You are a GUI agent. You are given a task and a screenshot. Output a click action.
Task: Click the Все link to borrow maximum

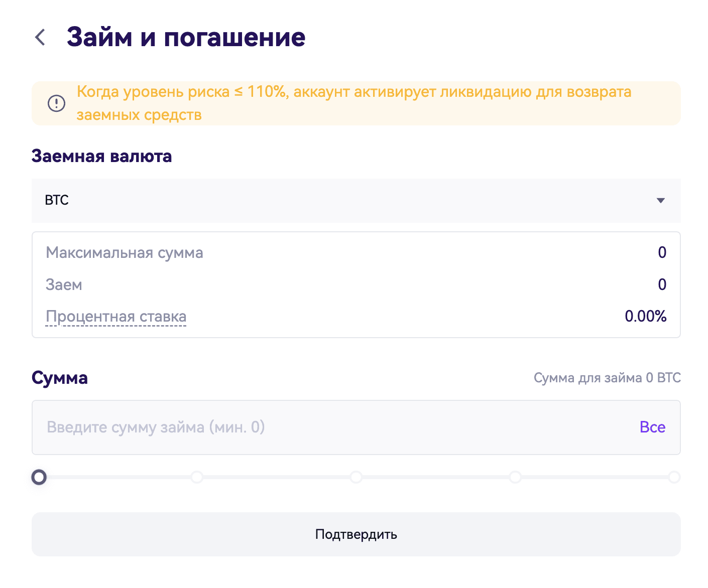pos(652,427)
